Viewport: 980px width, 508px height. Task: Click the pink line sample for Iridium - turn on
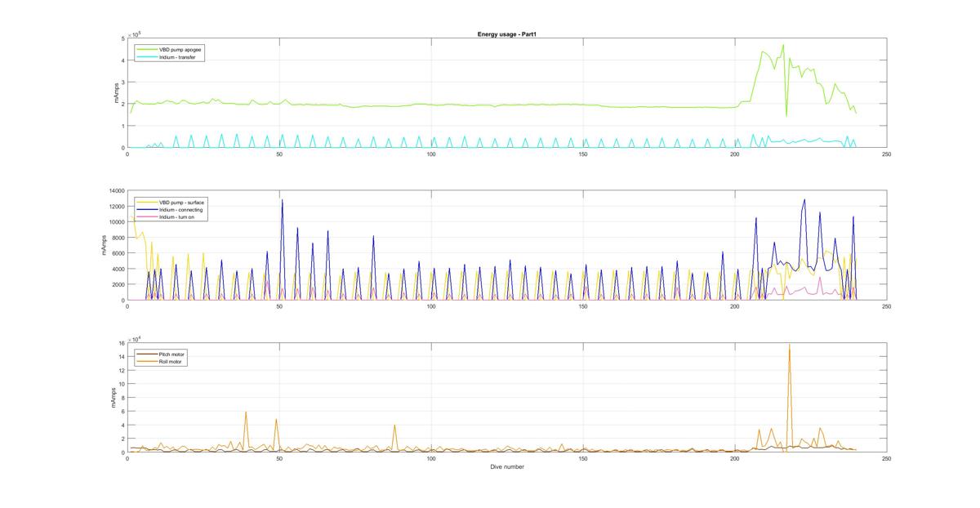(146, 216)
